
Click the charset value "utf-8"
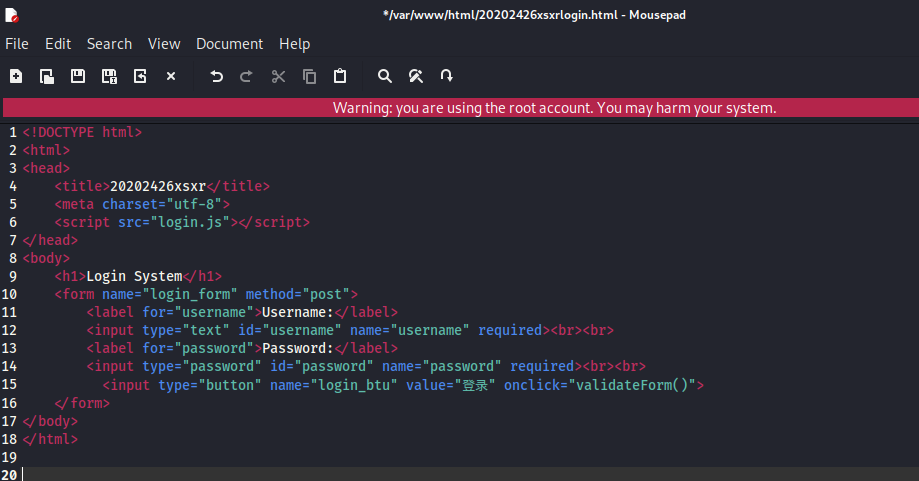click(194, 204)
